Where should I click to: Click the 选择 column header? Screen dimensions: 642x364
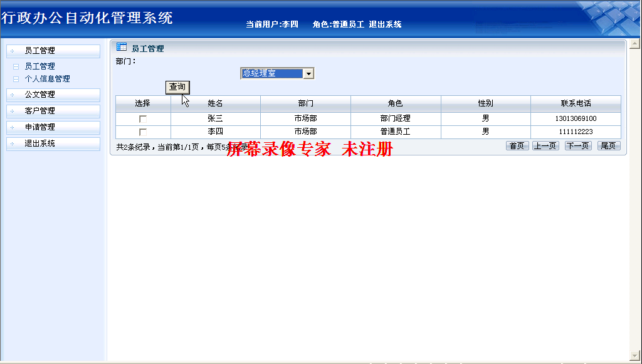(x=143, y=104)
